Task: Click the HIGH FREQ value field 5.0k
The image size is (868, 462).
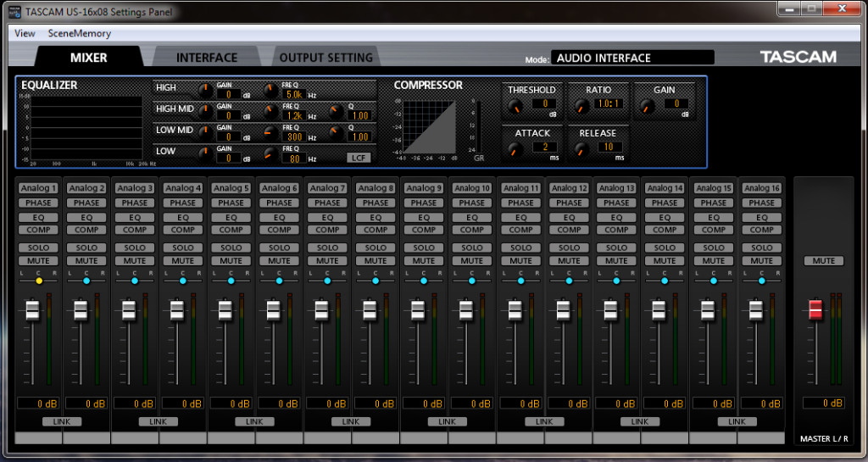Action: pos(294,95)
